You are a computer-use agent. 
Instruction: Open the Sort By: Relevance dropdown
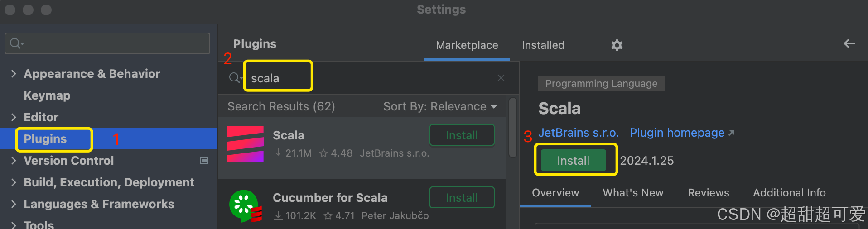coord(440,106)
